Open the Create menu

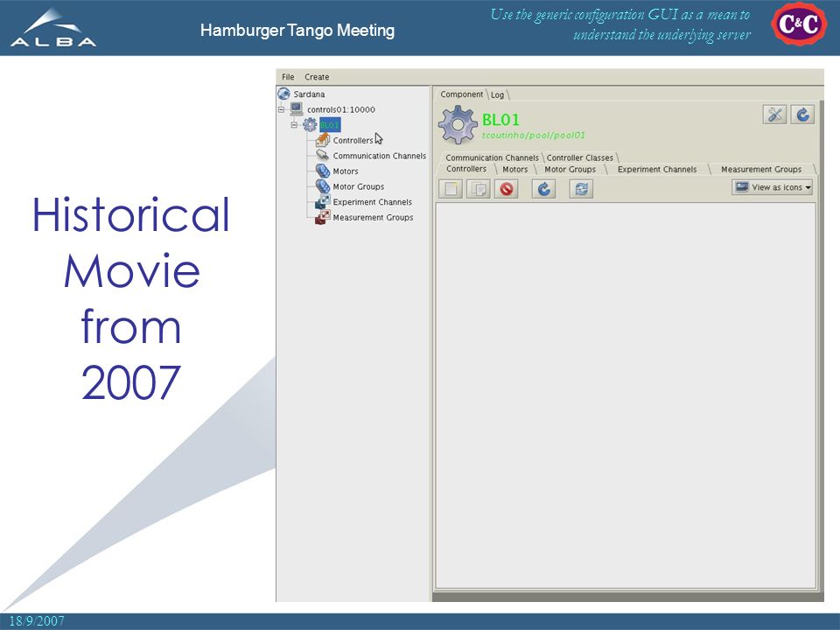pos(317,77)
